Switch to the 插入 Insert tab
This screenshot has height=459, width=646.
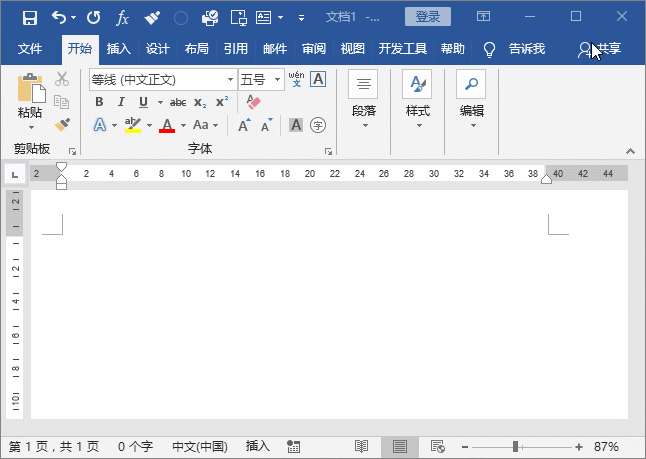pos(119,49)
